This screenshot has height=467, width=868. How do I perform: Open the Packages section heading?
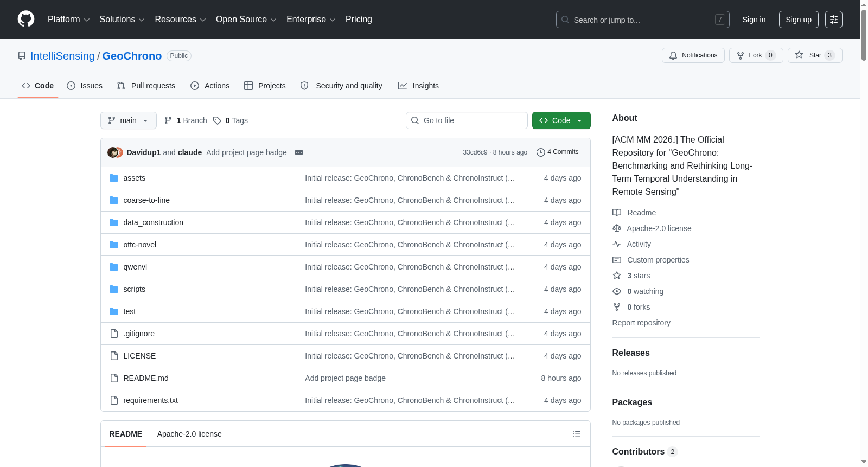point(632,402)
